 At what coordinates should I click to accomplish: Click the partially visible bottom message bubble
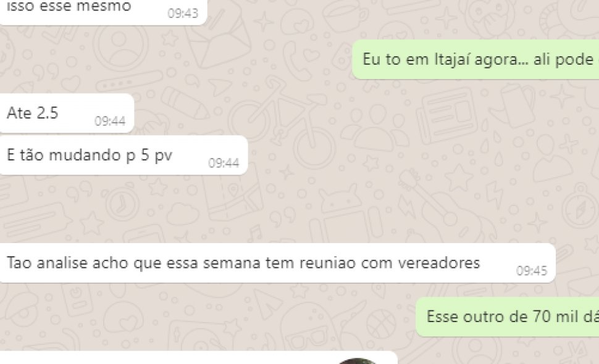199,357
